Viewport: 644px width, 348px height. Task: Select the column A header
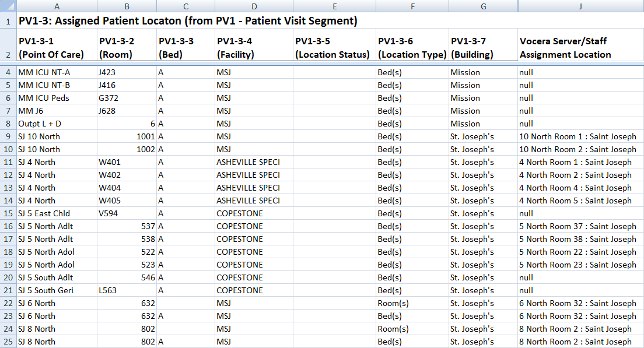pos(57,6)
